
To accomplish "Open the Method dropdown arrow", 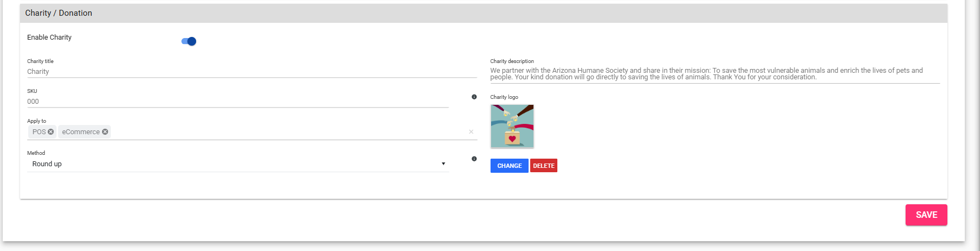I will point(443,164).
